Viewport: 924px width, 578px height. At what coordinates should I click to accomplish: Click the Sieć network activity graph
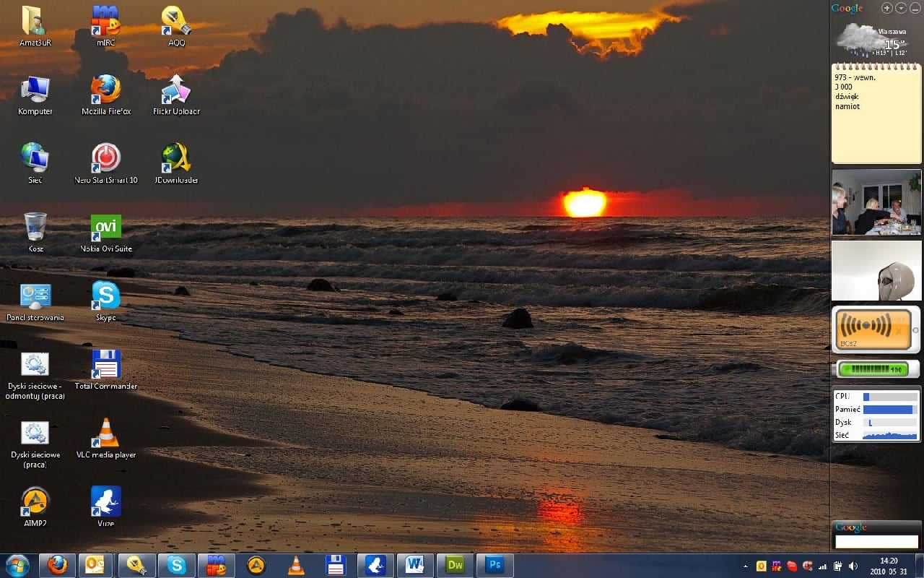click(x=889, y=436)
